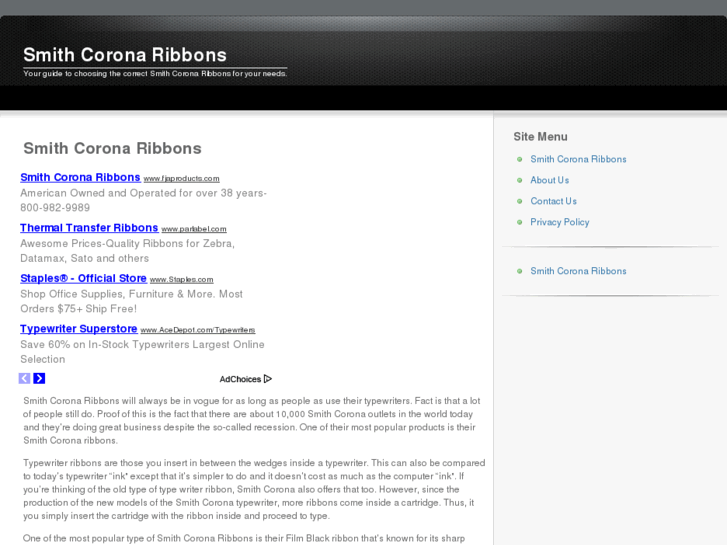The height and width of the screenshot is (545, 727).
Task: Open the Smith Corona Ribbons site header title
Action: click(x=125, y=55)
